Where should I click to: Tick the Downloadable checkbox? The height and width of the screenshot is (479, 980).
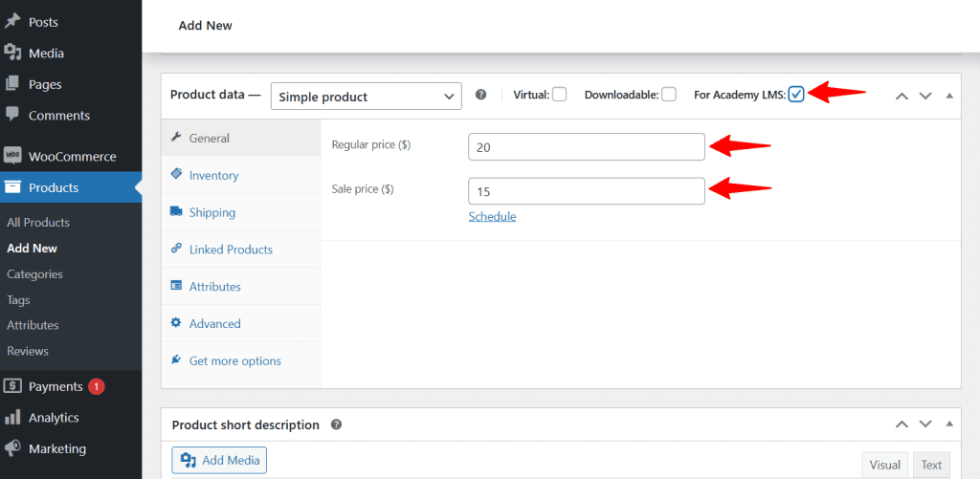pyautogui.click(x=669, y=95)
